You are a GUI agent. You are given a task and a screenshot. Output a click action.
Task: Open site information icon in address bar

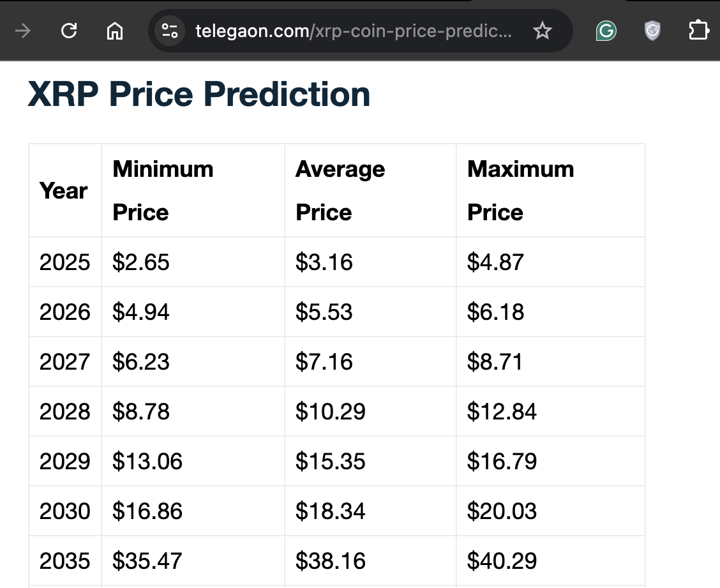(x=169, y=31)
